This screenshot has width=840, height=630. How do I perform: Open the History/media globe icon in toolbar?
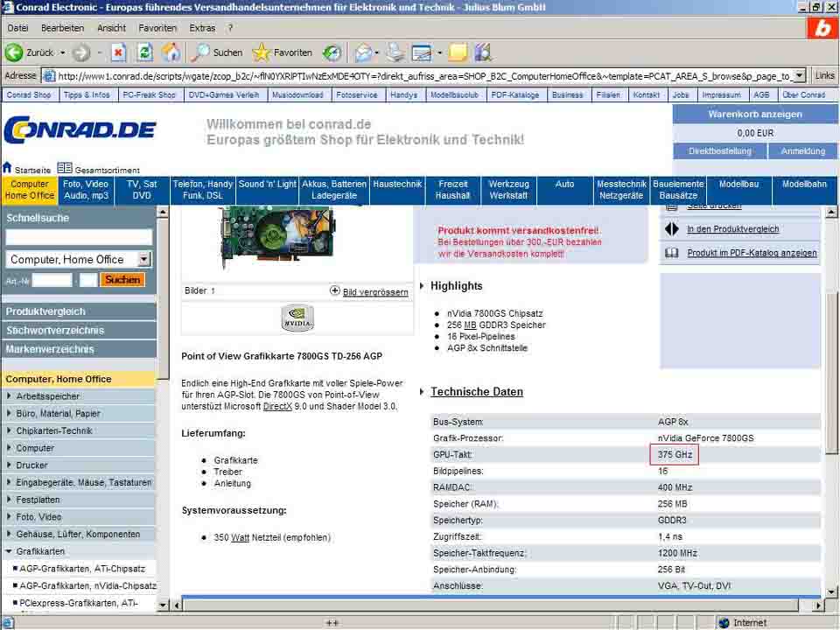coord(332,52)
